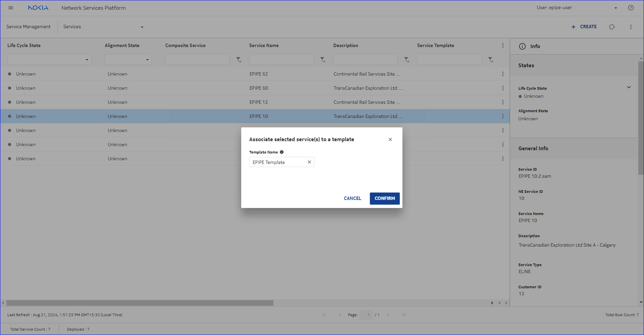
Task: Click the Create service button
Action: (584, 27)
